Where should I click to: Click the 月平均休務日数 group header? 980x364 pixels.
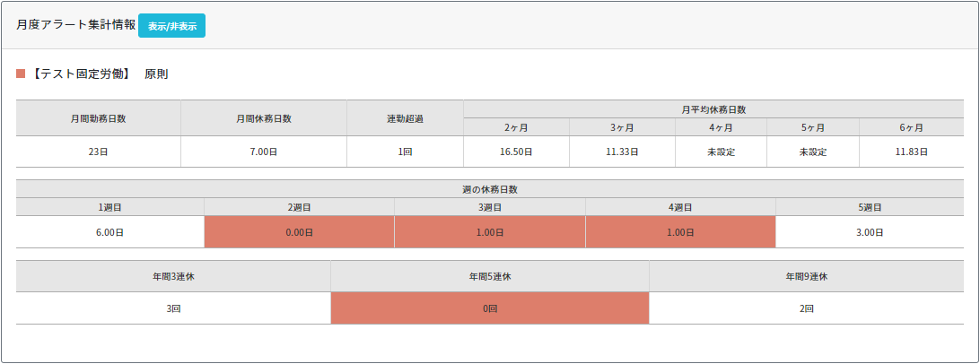pyautogui.click(x=713, y=109)
